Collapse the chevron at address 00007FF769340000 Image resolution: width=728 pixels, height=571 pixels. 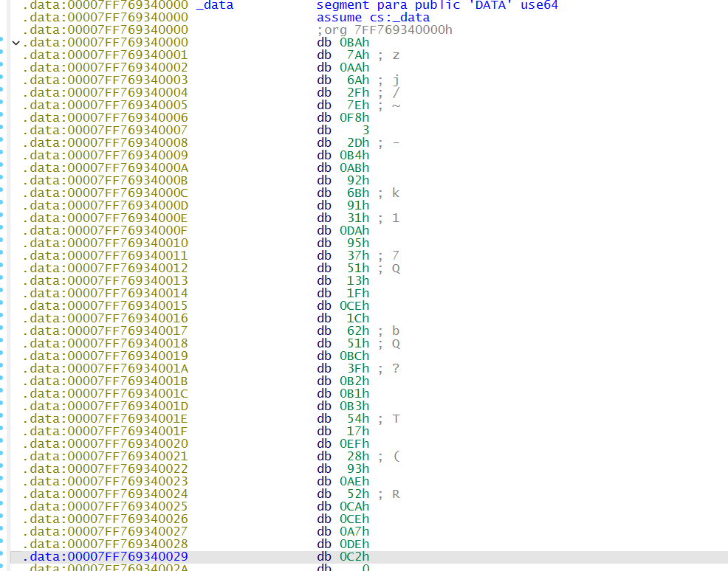tap(16, 43)
